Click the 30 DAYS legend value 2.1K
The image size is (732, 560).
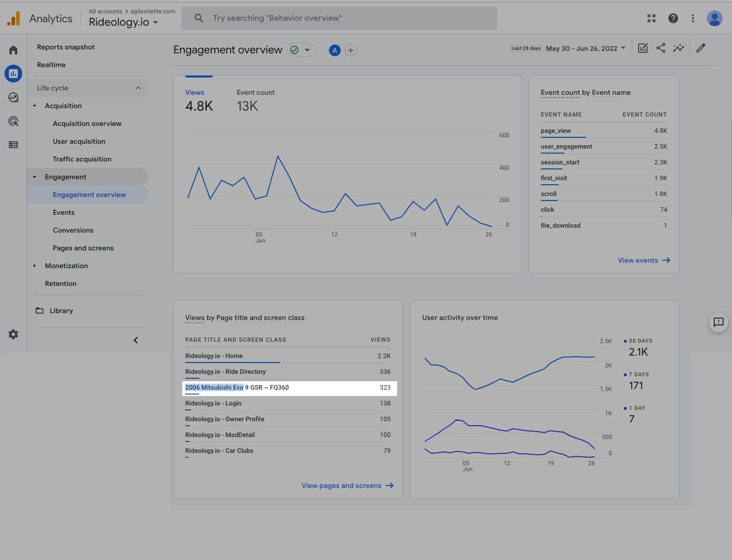coord(638,352)
